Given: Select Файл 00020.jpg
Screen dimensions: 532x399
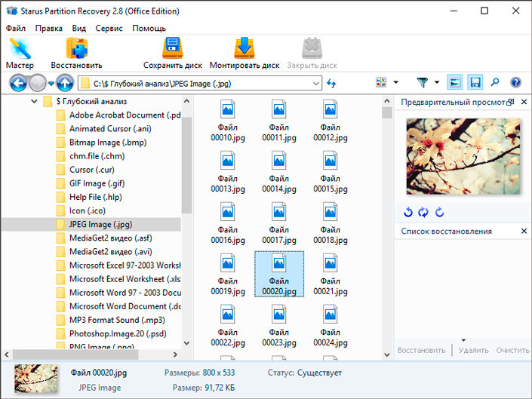Looking at the screenshot, I should point(279,275).
